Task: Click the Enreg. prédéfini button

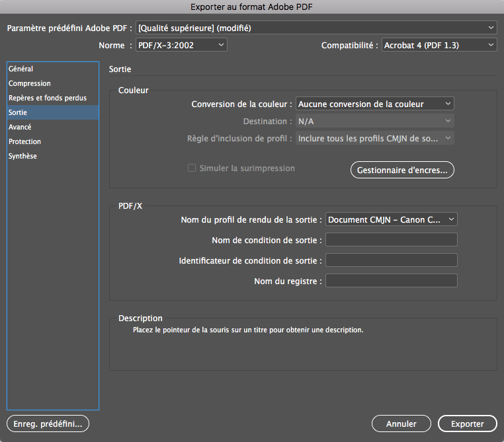Action: click(x=48, y=423)
